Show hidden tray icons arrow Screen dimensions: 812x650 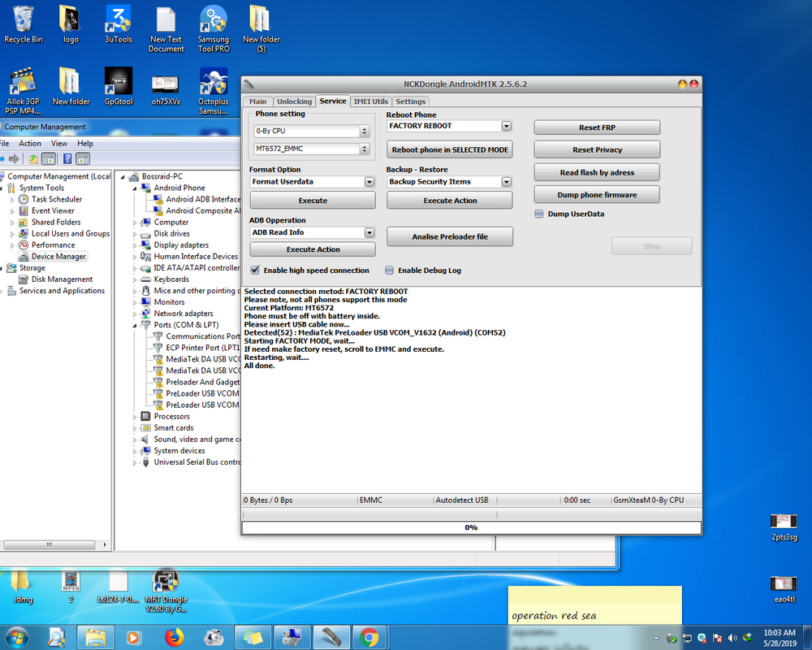(657, 638)
